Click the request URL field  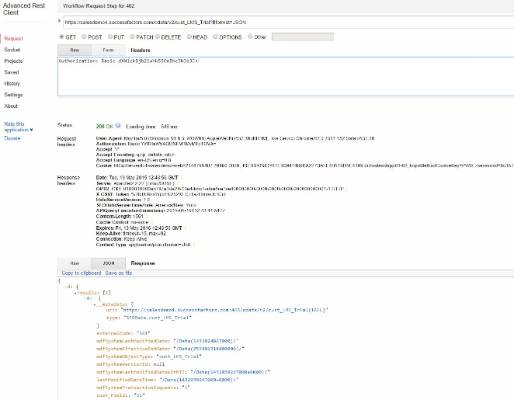click(288, 22)
